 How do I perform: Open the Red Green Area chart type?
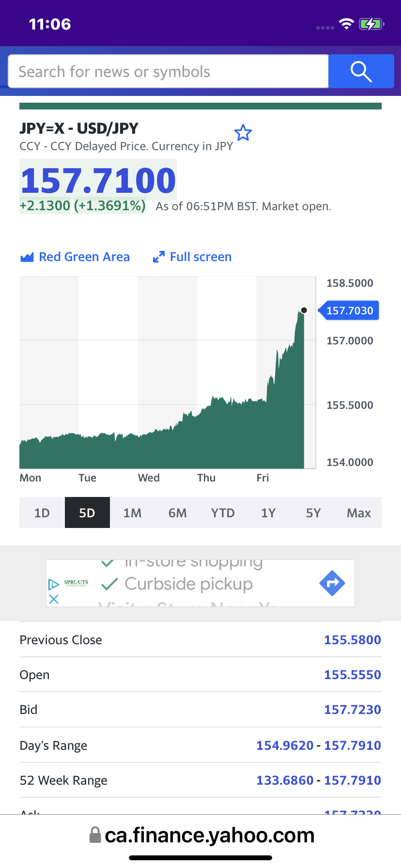(x=75, y=257)
